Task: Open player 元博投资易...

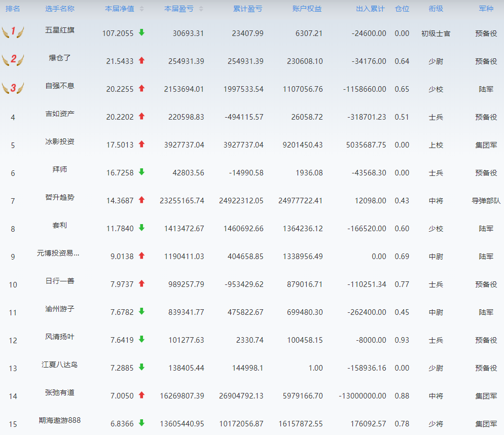Action: coord(58,253)
